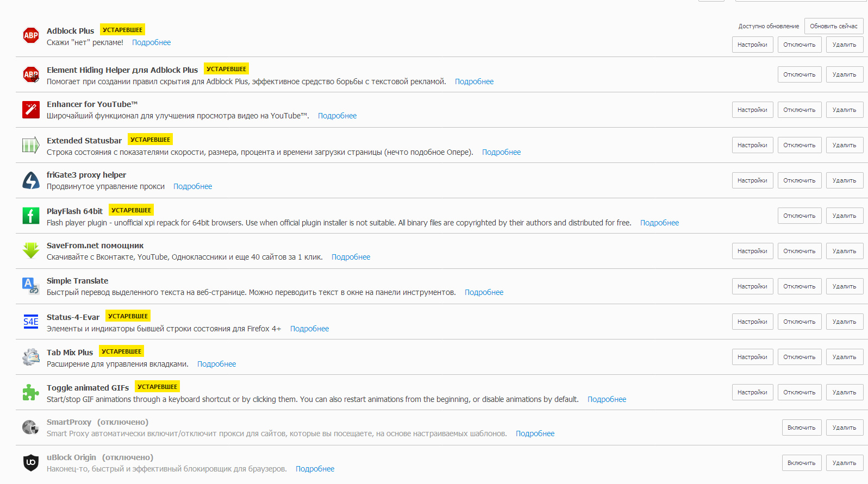The width and height of the screenshot is (868, 484).
Task: Click the Enhancer for YouTube wand icon
Action: (x=31, y=110)
